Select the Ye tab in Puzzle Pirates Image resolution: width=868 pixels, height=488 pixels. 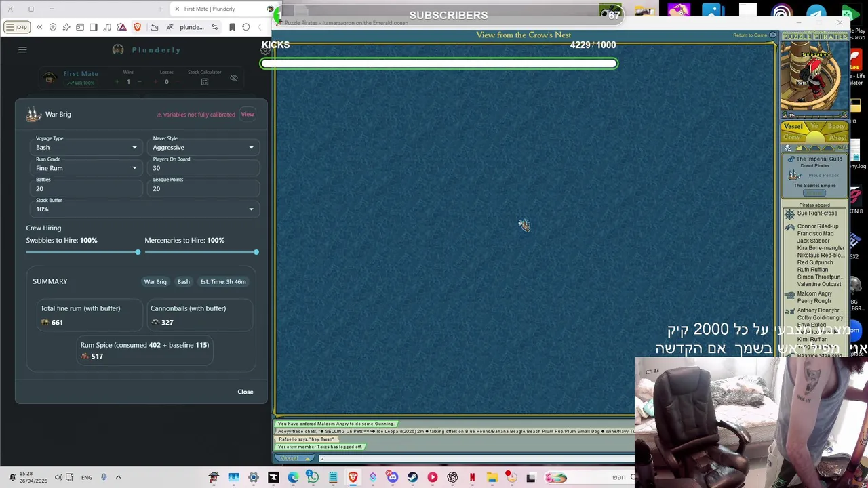pyautogui.click(x=814, y=125)
